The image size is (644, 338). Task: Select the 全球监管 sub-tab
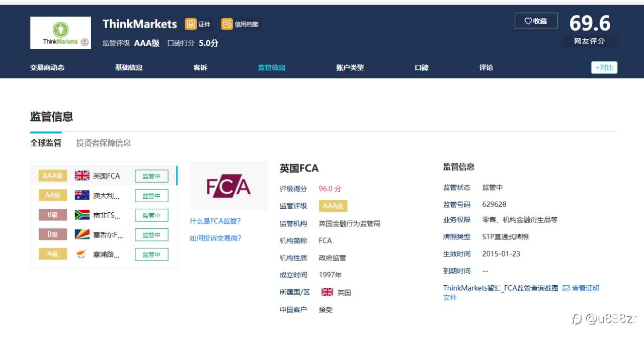click(46, 143)
